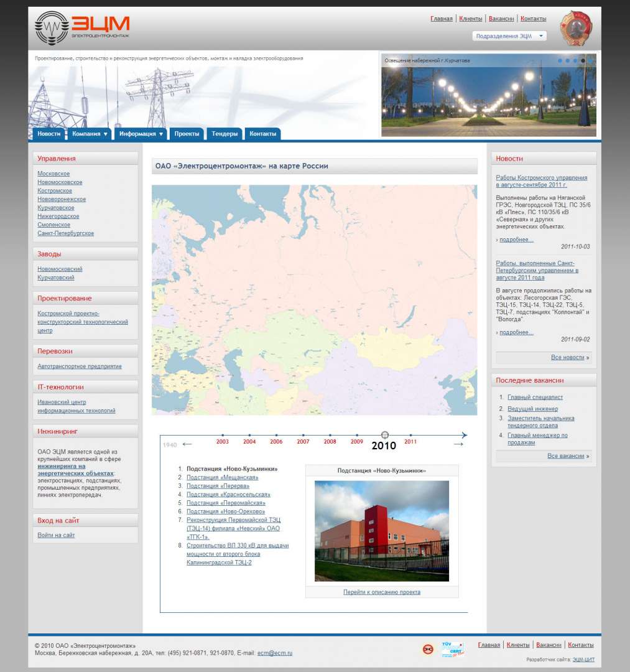
Task: Click the right arrow on the timeline
Action: [458, 444]
